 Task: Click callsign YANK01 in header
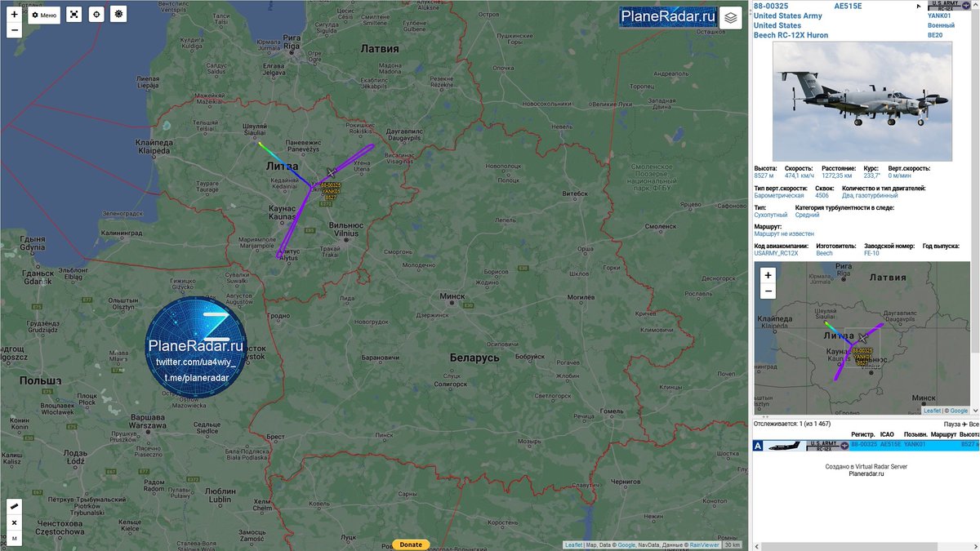[x=939, y=16]
